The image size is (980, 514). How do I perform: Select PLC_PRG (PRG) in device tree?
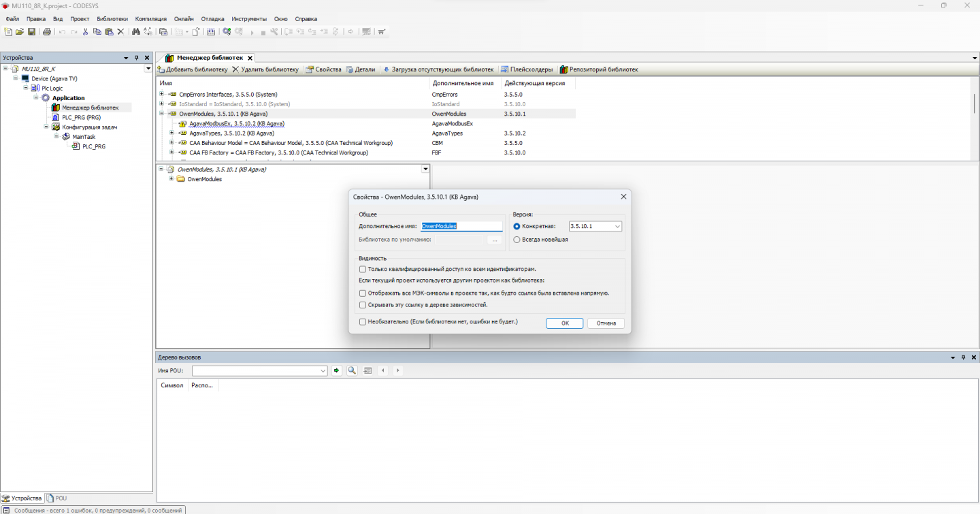(x=81, y=117)
